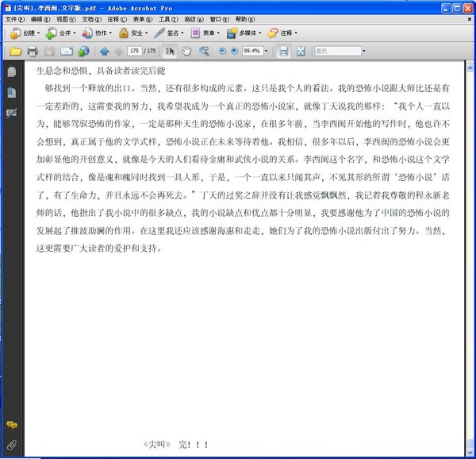Open the Signatures panel in the sidebar
476x459 pixels.
pyautogui.click(x=12, y=113)
